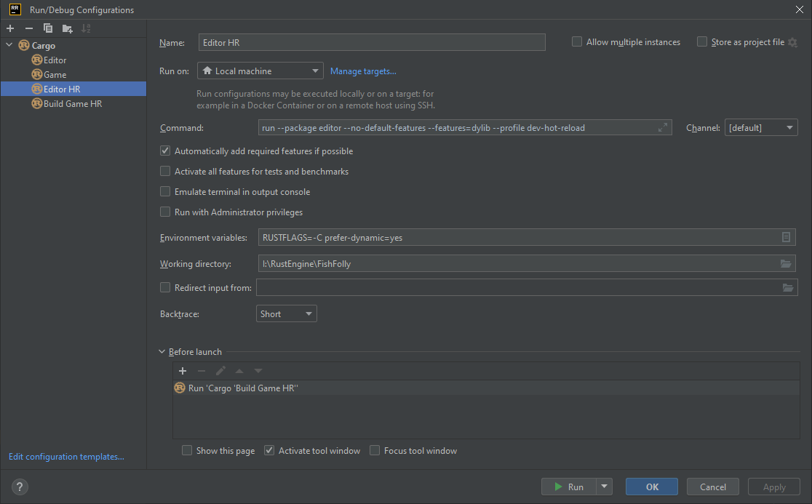Click the expand Command field icon

(662, 128)
